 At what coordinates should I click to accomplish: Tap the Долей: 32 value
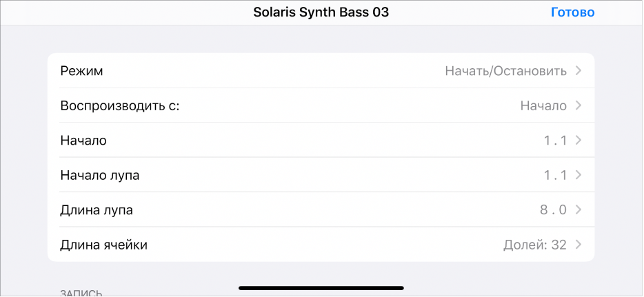[534, 245]
